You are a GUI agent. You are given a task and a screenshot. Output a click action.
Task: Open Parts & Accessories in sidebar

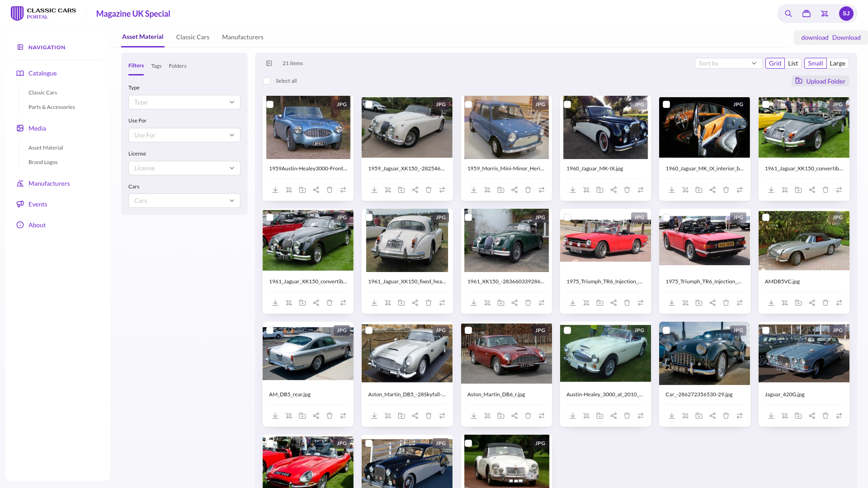click(52, 107)
